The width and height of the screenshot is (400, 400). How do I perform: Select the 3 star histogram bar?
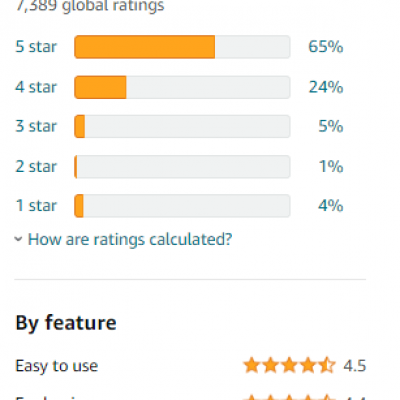tap(182, 126)
